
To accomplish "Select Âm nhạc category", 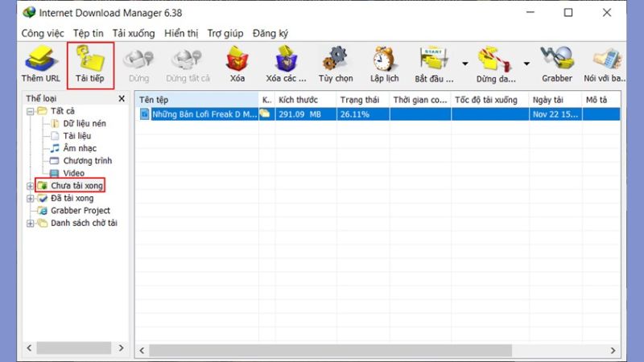I will [80, 148].
